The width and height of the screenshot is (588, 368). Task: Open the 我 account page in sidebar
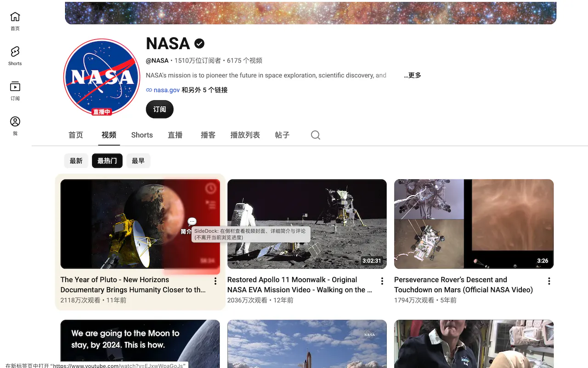tap(15, 126)
